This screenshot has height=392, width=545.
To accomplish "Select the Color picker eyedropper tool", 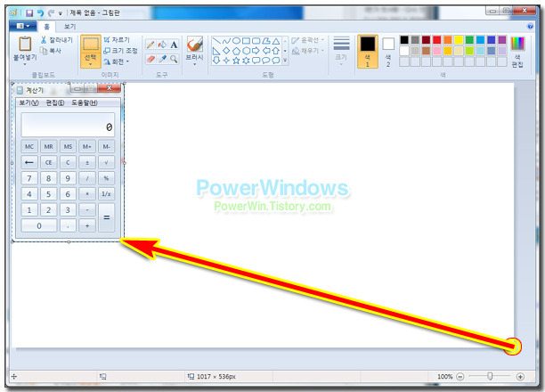I will tap(162, 59).
